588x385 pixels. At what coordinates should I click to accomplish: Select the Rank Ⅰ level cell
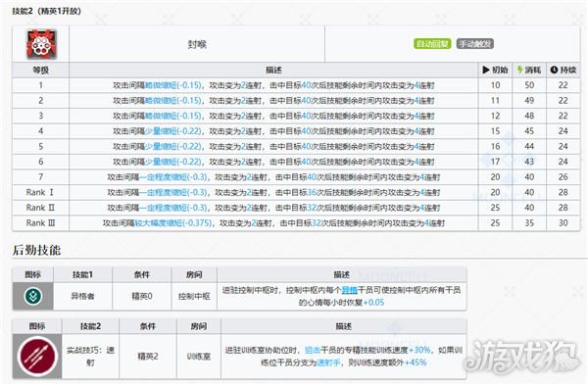[40, 192]
